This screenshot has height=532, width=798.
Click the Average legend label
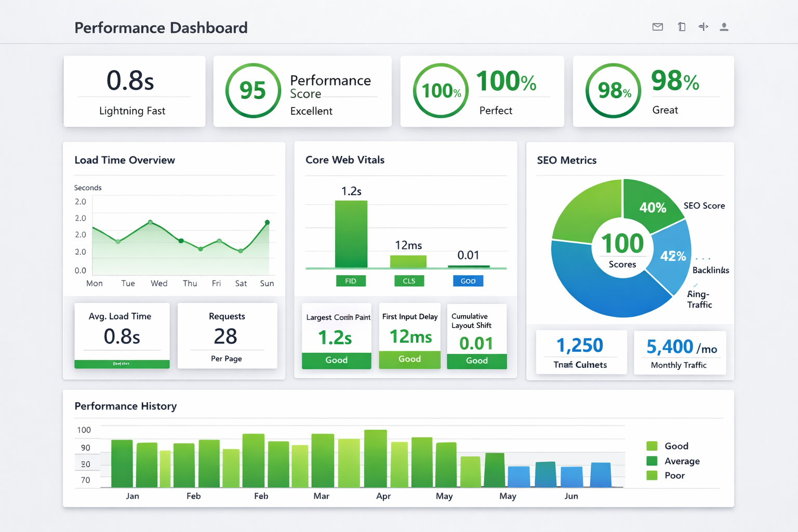(x=682, y=461)
